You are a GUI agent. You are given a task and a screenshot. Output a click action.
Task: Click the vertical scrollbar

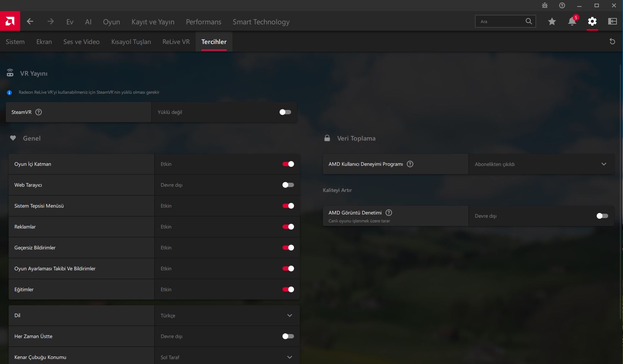620,191
